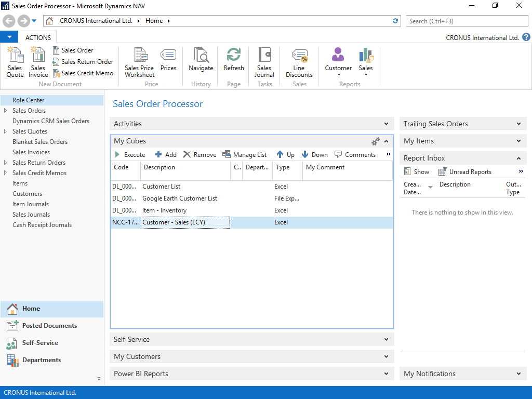Create a new Sales Credit Memo
Image resolution: width=532 pixels, height=399 pixels.
83,73
